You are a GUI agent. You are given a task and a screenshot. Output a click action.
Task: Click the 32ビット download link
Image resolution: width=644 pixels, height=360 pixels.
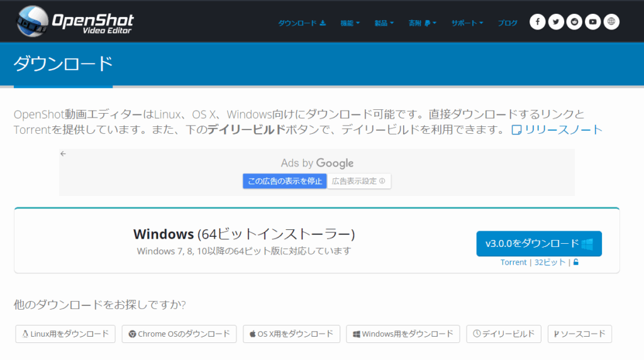tap(550, 262)
